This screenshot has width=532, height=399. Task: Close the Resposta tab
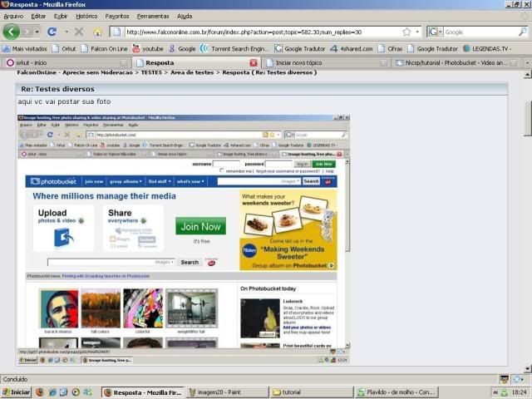(x=253, y=63)
